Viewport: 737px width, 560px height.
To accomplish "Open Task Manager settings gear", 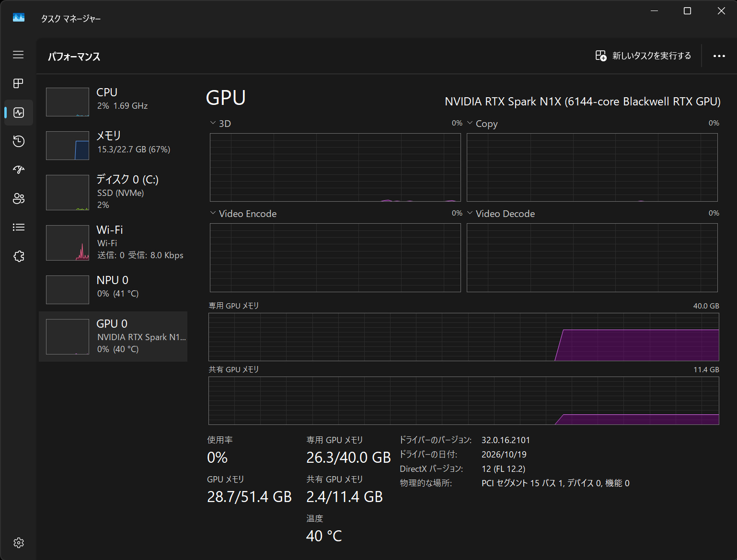I will click(x=19, y=543).
